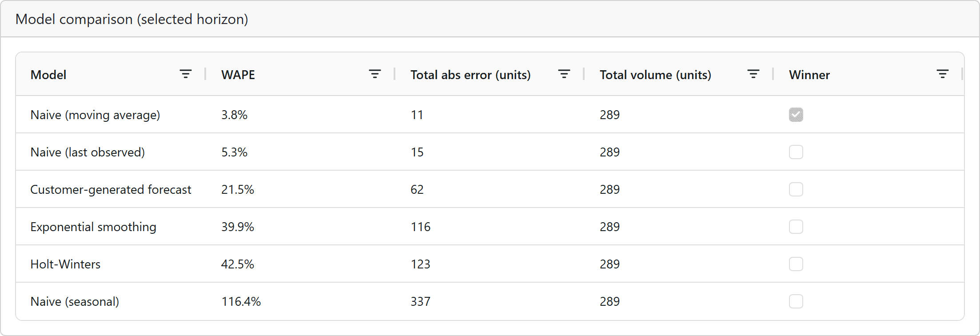Sort by Total abs error (units) header
The image size is (980, 336).
click(x=470, y=75)
